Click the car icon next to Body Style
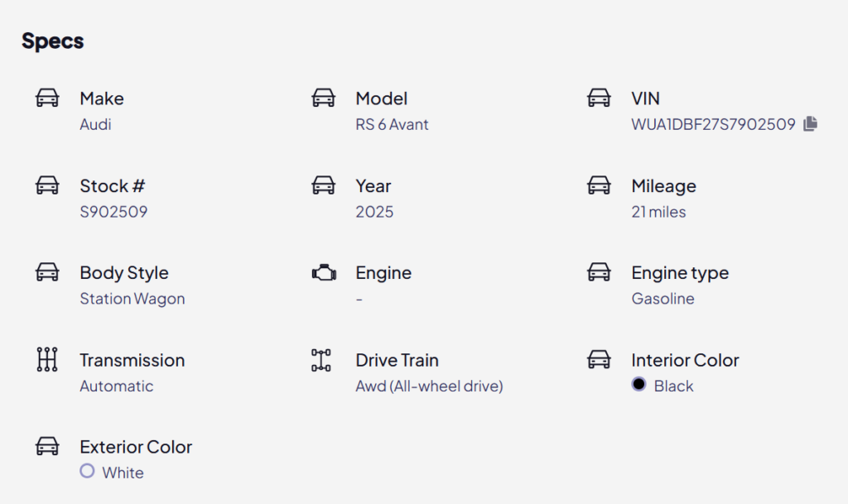This screenshot has width=848, height=504. (x=47, y=272)
